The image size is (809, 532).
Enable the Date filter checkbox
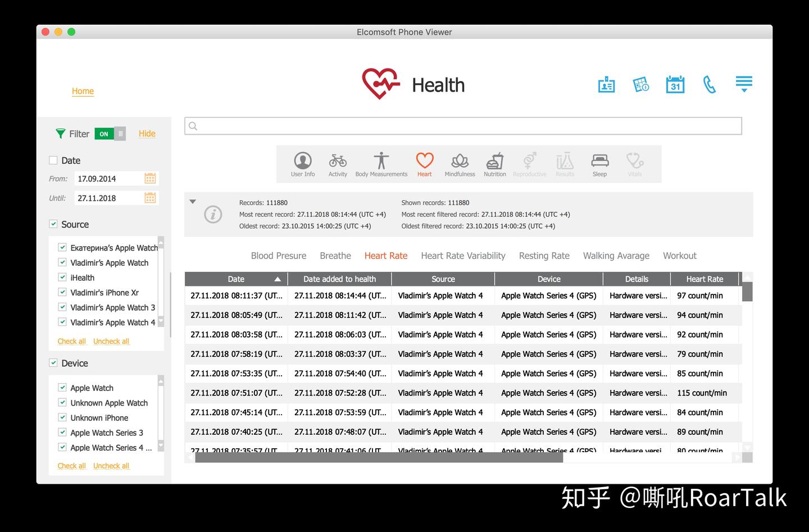pos(53,160)
